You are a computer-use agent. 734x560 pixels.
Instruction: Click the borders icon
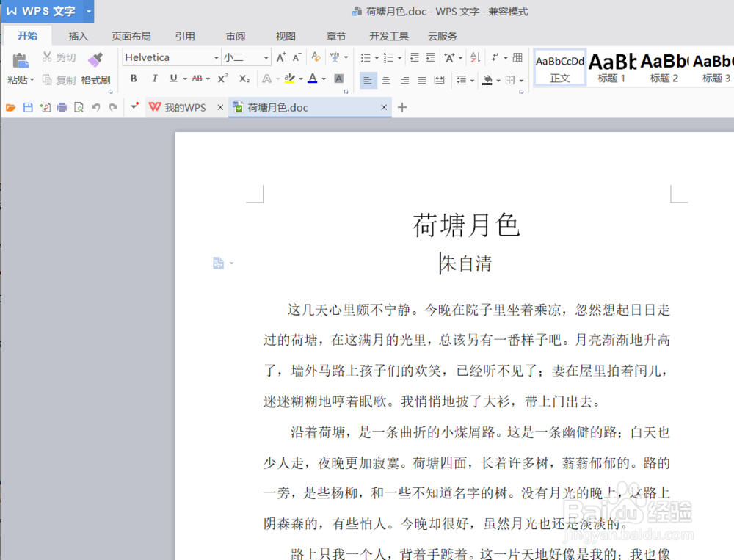point(510,81)
